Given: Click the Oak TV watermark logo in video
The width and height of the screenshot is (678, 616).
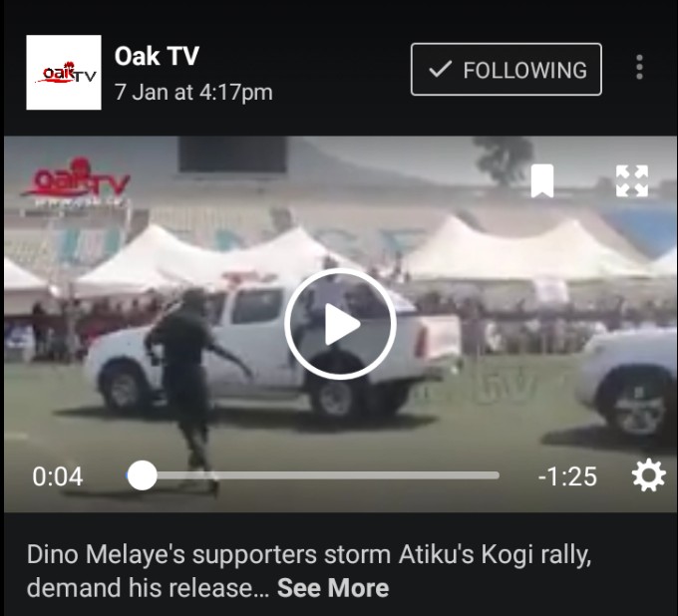Looking at the screenshot, I should (76, 181).
